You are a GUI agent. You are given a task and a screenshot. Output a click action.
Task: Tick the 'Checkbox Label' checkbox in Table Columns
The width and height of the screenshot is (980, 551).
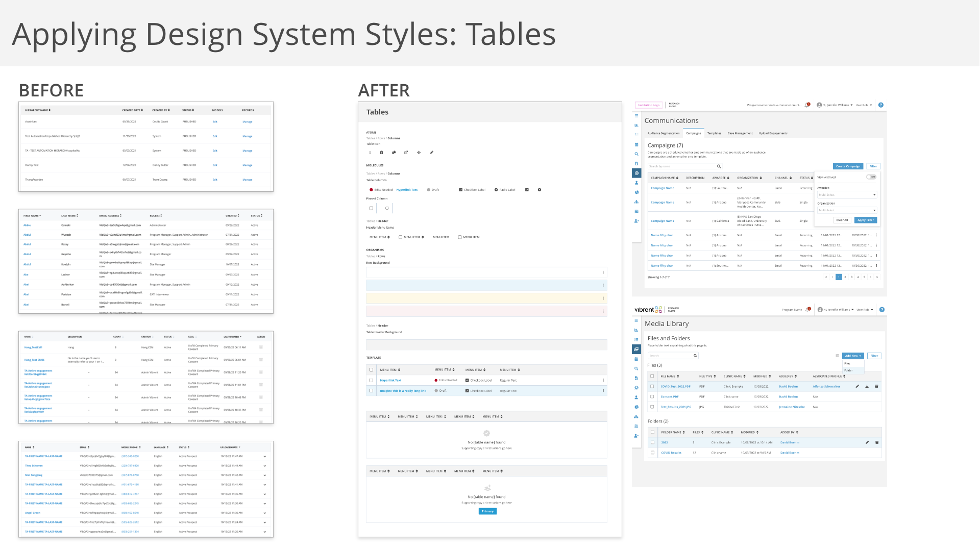coord(460,190)
